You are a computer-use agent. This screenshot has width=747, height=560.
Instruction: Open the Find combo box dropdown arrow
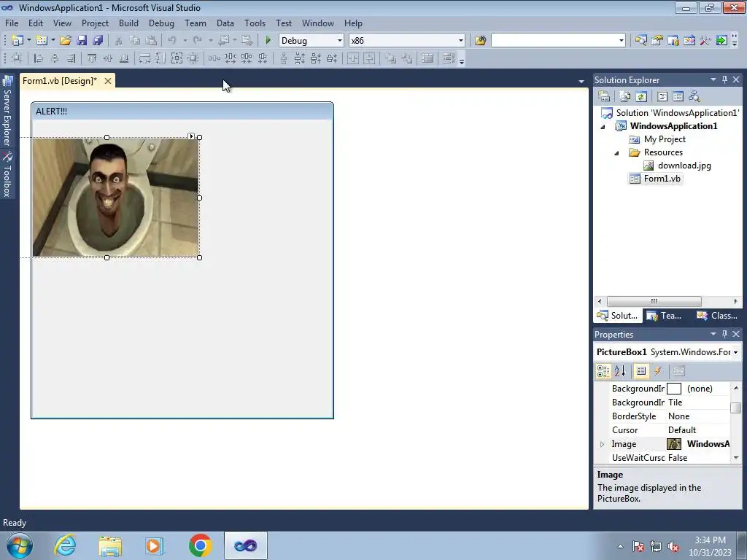tap(622, 41)
